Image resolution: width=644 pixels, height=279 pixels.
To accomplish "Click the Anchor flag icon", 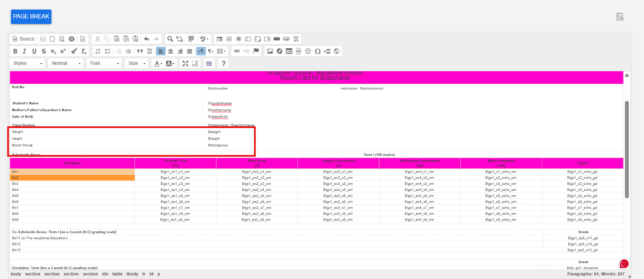I will (x=256, y=51).
